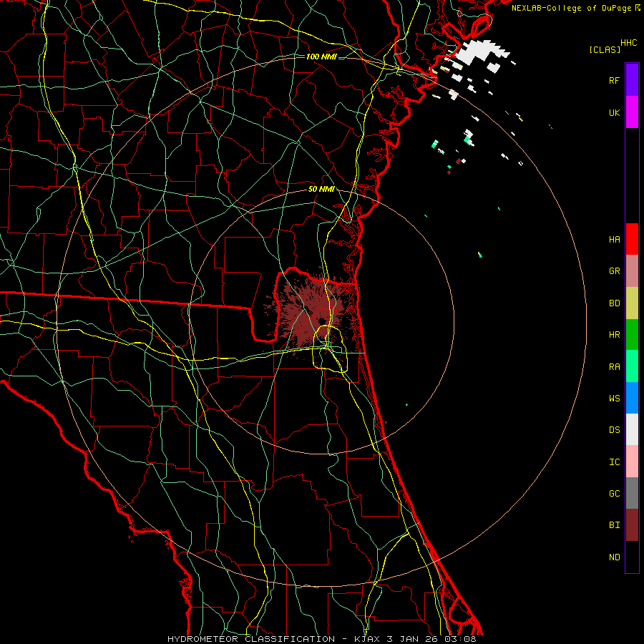Image resolution: width=644 pixels, height=644 pixels.
Task: Click the RA legend label
Action: (614, 367)
